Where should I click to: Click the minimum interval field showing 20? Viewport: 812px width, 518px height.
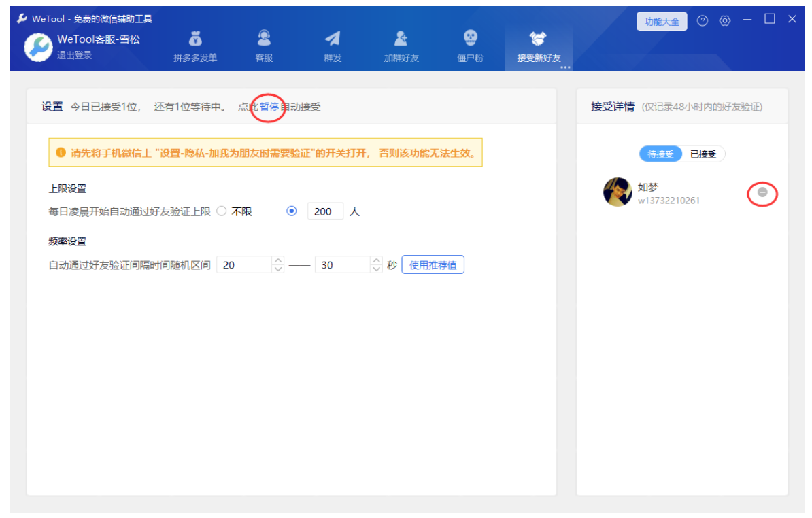pos(244,264)
